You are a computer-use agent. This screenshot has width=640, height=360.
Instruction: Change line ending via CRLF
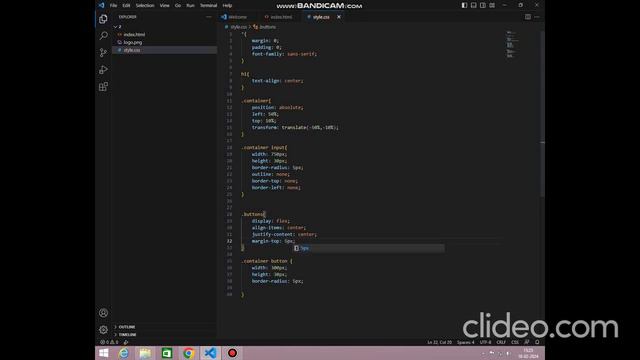(501, 342)
